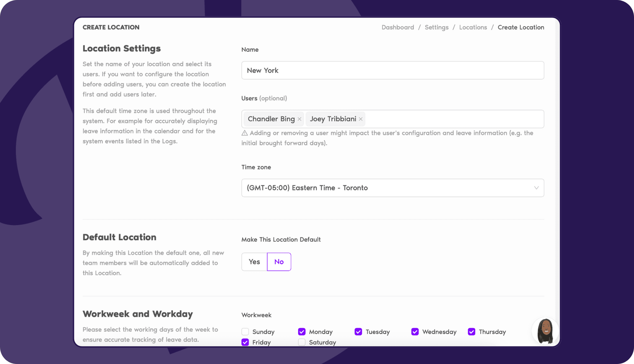The width and height of the screenshot is (634, 364).
Task: Check the Sunday workweek checkbox
Action: 245,332
